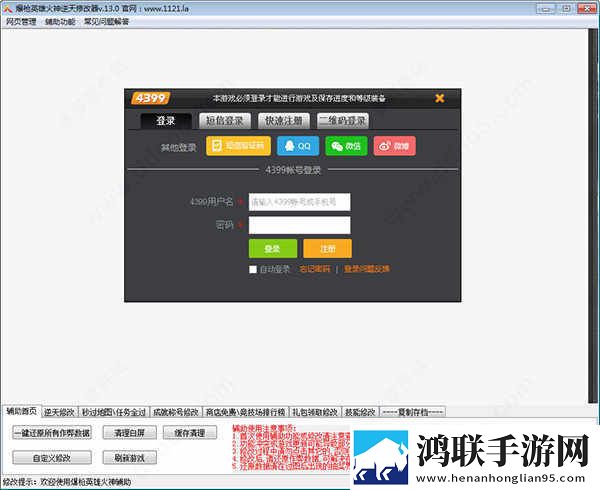This screenshot has width=600, height=490.
Task: Select the 辅助首页 bottom tab
Action: [x=21, y=411]
